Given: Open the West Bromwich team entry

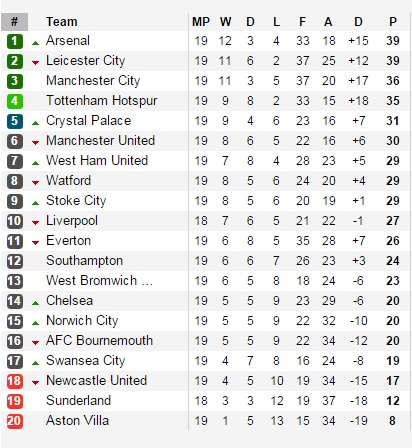Looking at the screenshot, I should tap(99, 281).
